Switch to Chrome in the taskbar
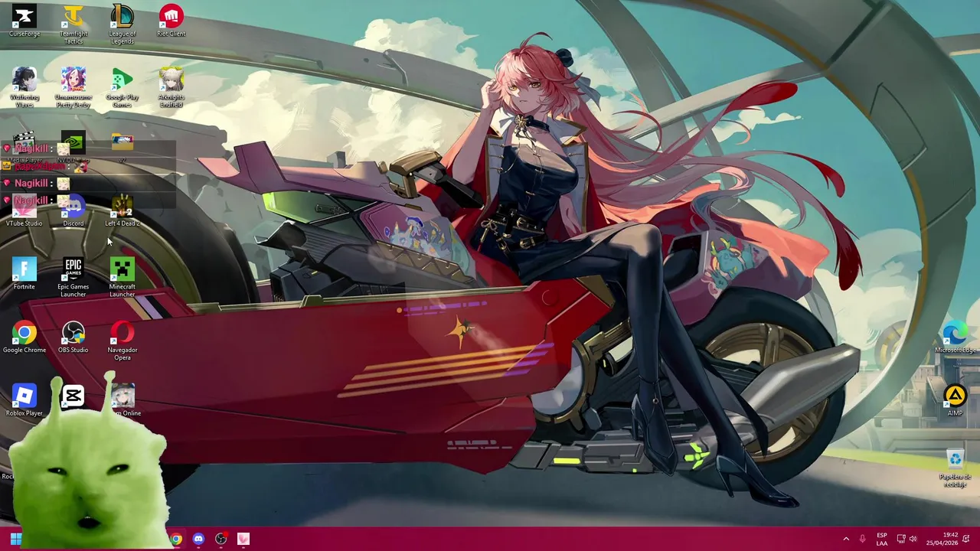This screenshot has width=980, height=551. tap(176, 539)
